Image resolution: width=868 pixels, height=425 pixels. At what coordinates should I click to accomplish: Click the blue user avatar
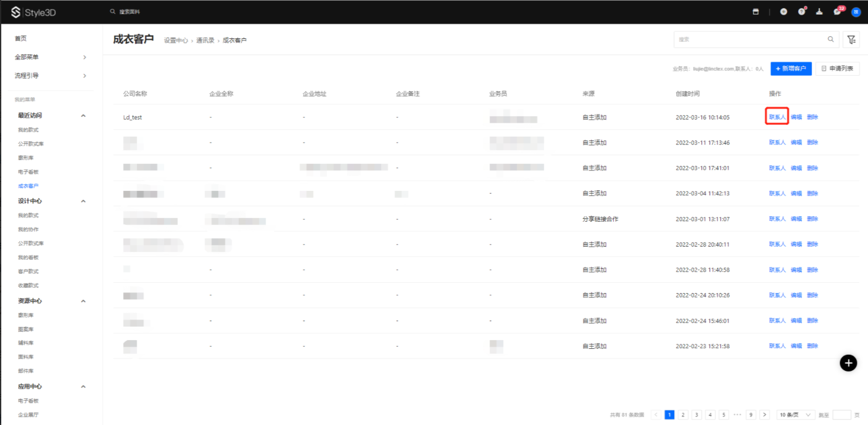[x=856, y=12]
